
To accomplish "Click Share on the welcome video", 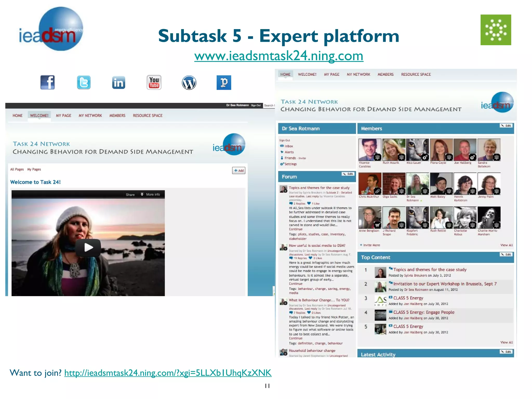I will pos(130,195).
